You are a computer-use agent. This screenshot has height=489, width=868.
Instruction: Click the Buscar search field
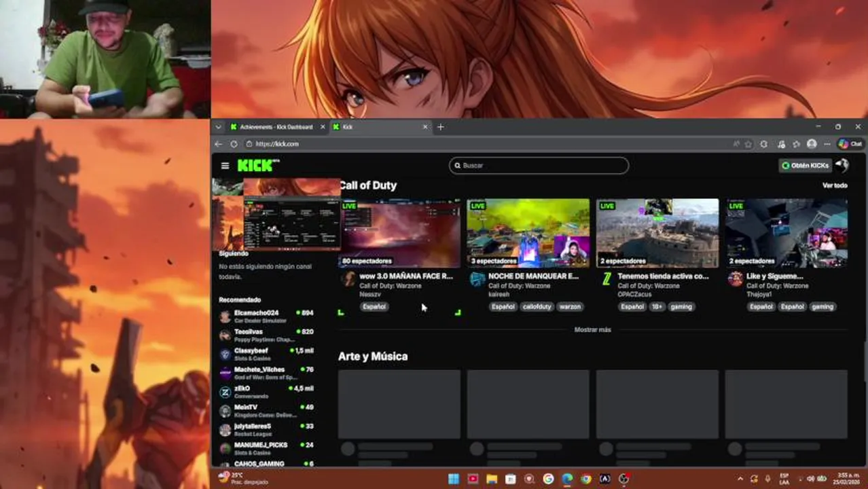pyautogui.click(x=539, y=165)
